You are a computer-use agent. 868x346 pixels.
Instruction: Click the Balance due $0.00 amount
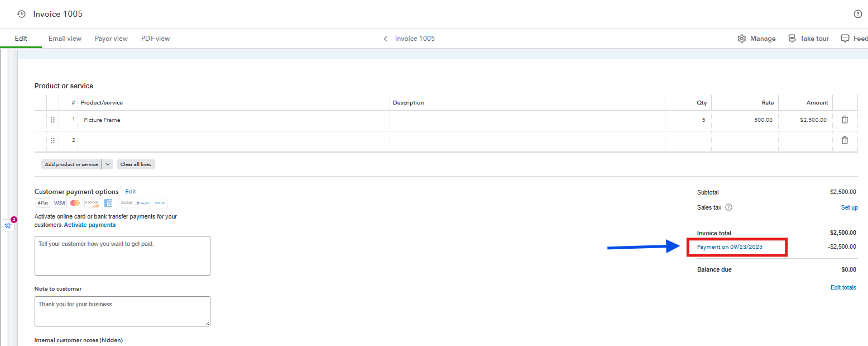click(848, 269)
